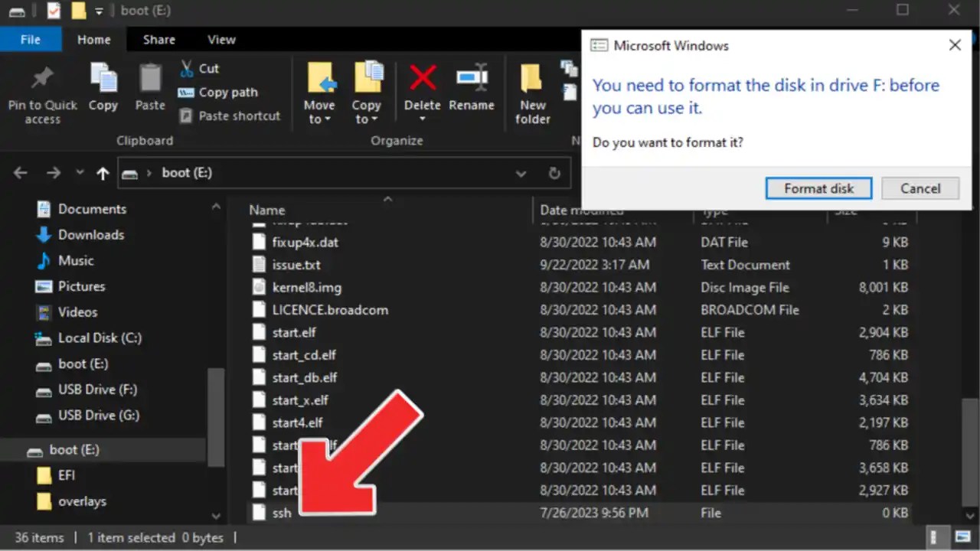
Task: Select Local Disk (C:) in the sidebar
Action: point(100,337)
